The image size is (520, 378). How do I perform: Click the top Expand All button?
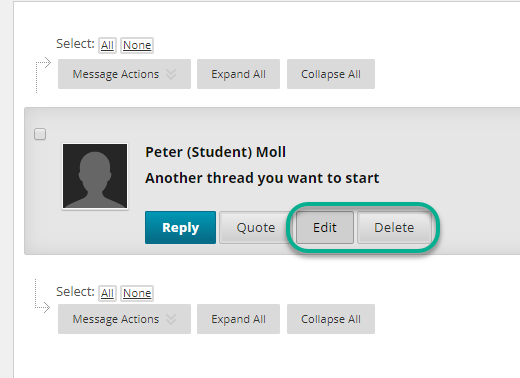click(x=238, y=74)
